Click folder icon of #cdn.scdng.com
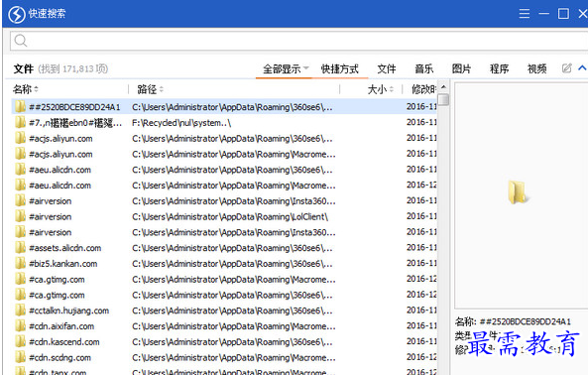Image resolution: width=588 pixels, height=375 pixels. 20,358
